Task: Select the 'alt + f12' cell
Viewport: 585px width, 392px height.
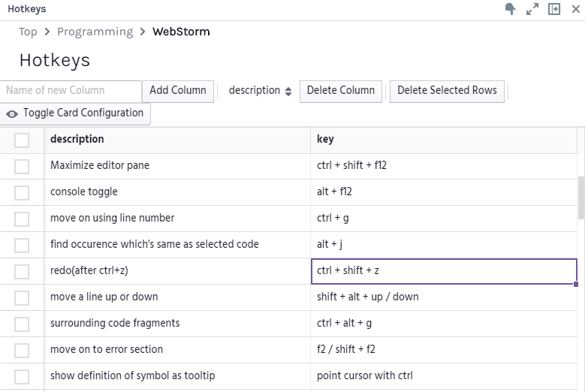Action: click(444, 192)
